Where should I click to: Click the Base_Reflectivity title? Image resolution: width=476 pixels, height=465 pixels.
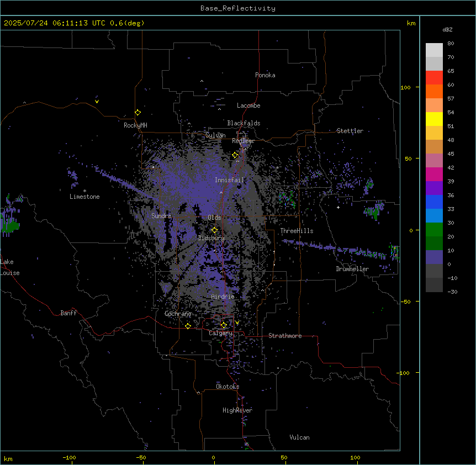[x=238, y=8]
